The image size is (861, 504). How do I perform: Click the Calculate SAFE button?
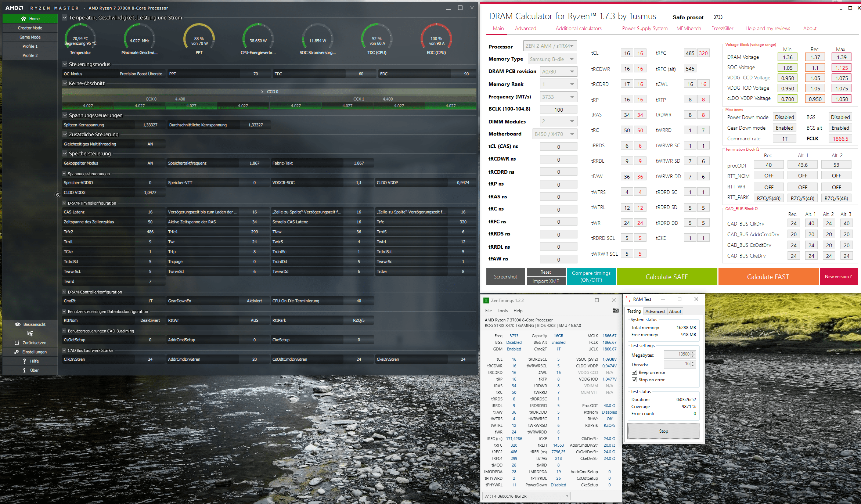pyautogui.click(x=667, y=276)
